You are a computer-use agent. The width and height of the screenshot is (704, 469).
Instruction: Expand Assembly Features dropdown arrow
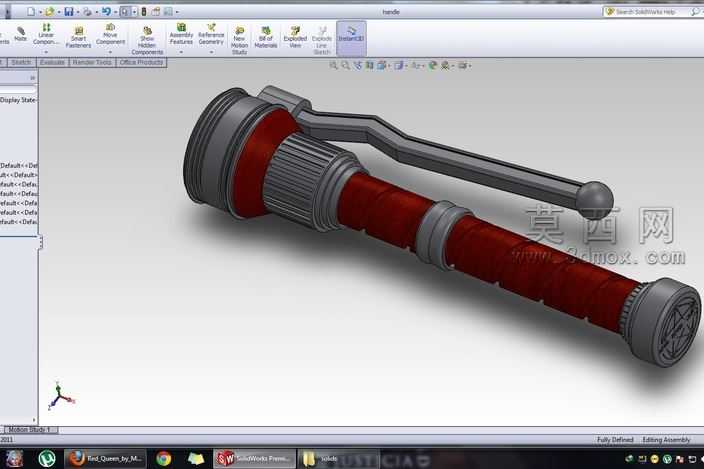(181, 52)
